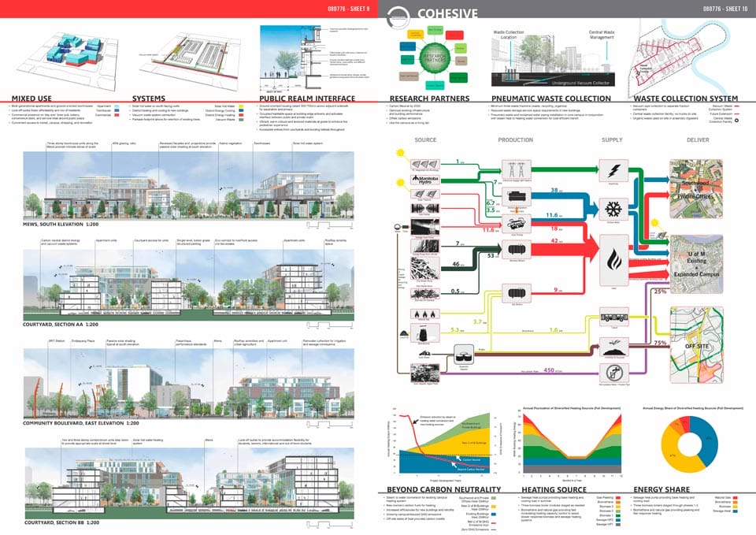This screenshot has height=535, width=756.
Task: Click the PV panels source icon at top
Action: [x=424, y=165]
